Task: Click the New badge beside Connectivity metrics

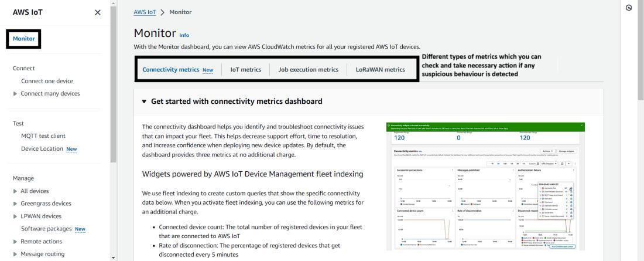Action: (x=208, y=70)
